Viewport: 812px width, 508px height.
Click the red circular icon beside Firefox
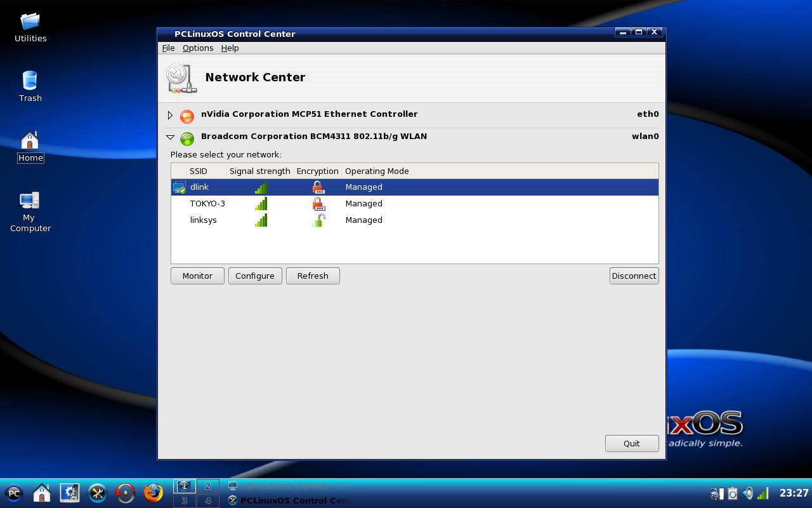coord(126,493)
